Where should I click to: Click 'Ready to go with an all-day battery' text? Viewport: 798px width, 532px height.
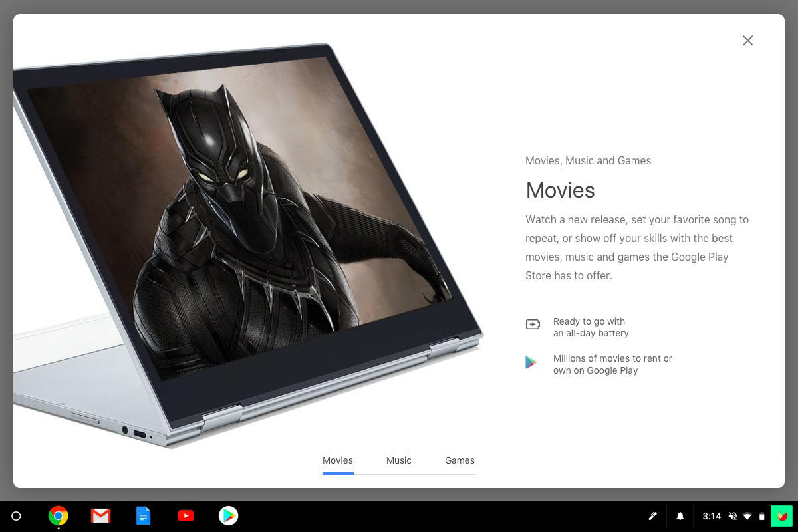click(x=591, y=327)
